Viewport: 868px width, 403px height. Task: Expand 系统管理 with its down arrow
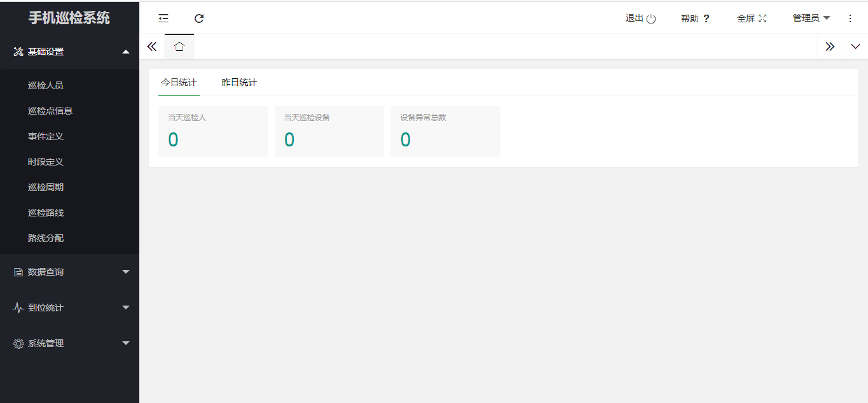126,343
